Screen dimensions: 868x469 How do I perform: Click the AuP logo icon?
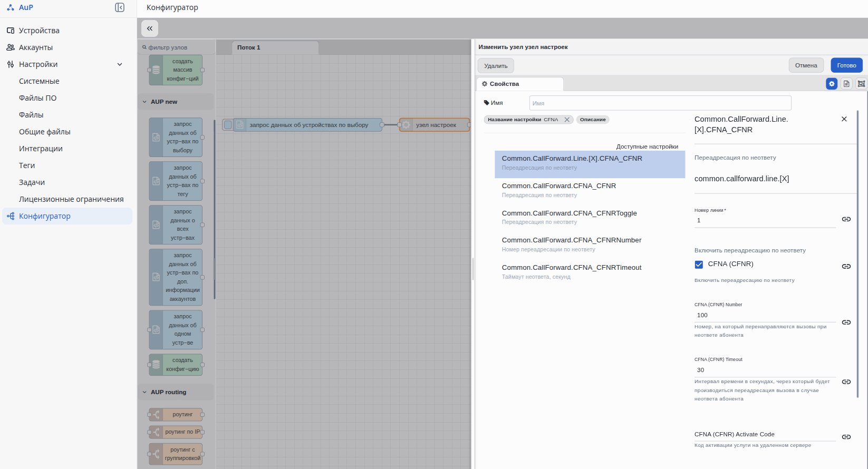click(11, 7)
